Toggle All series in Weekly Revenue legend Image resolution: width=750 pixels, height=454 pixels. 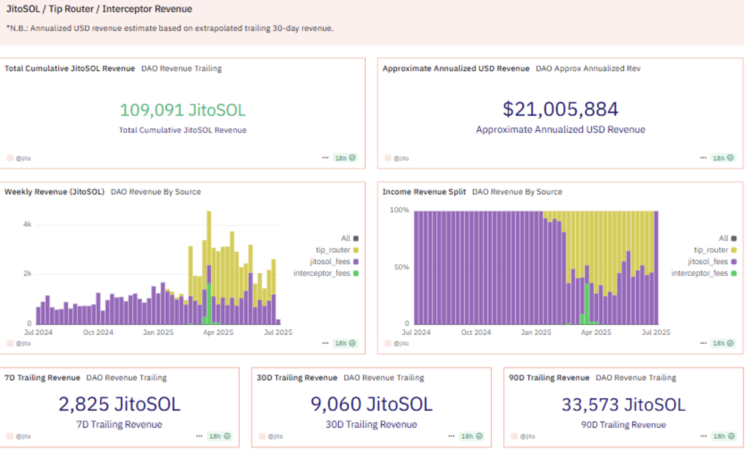[x=350, y=238]
